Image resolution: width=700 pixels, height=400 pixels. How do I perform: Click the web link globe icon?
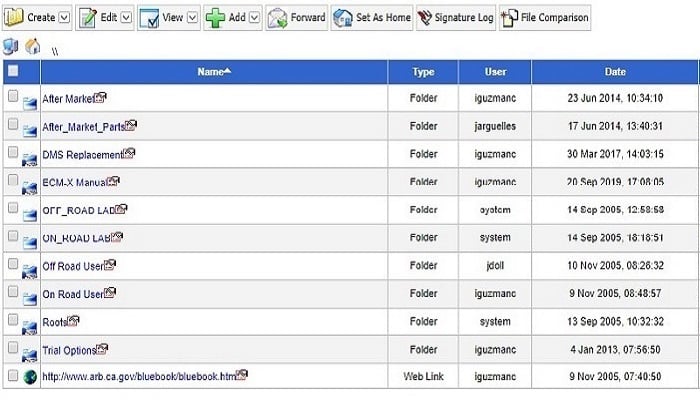(30, 376)
